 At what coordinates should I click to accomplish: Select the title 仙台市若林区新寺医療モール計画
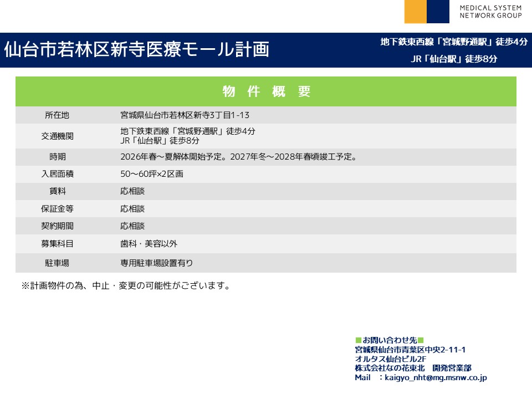(136, 49)
